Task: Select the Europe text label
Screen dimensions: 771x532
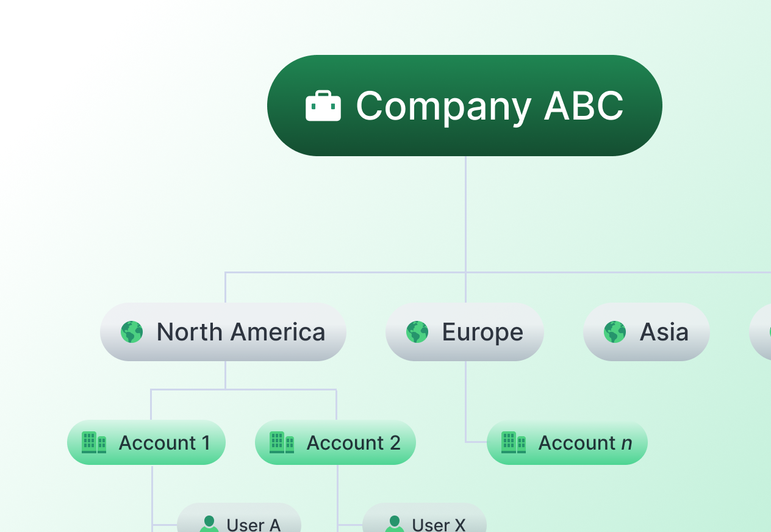Action: (x=482, y=332)
